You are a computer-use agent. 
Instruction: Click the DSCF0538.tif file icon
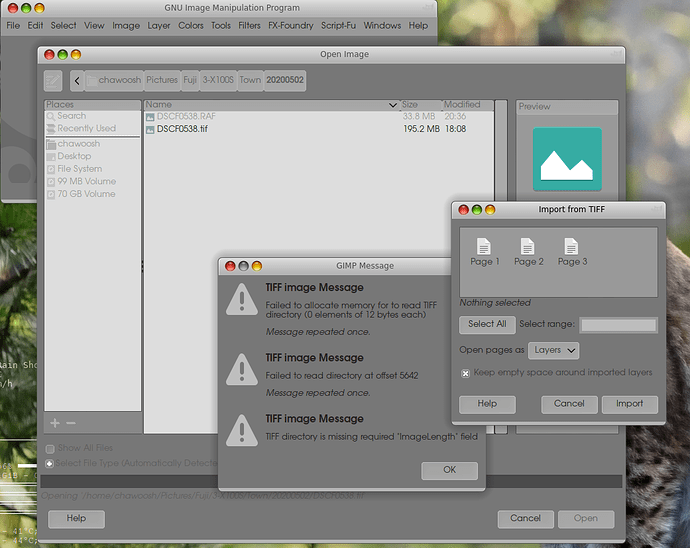(x=150, y=129)
